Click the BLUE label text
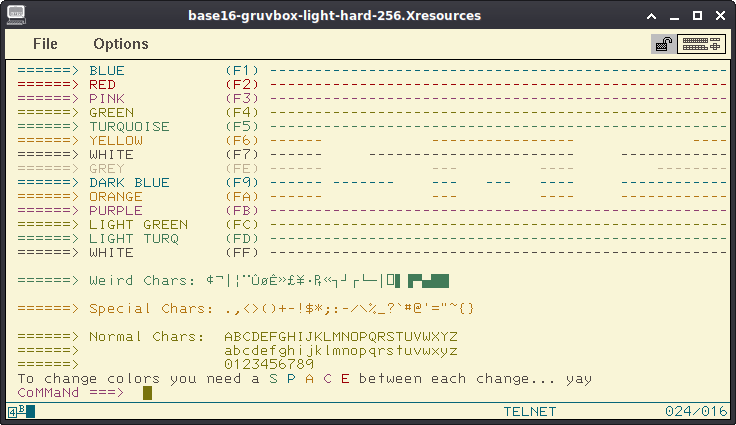Viewport: 736px width, 425px height. (107, 70)
